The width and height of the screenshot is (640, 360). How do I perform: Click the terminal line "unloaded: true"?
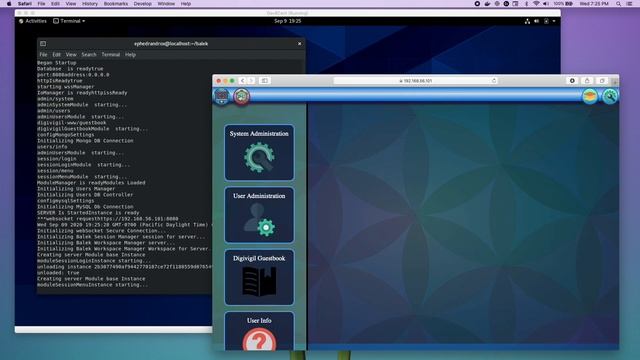(58, 273)
